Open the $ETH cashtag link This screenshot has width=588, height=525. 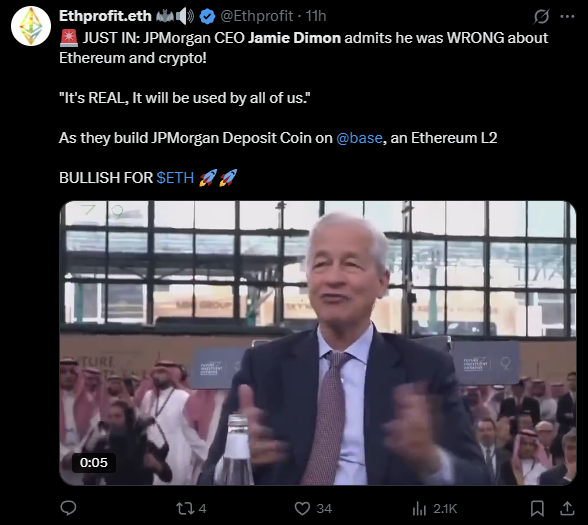pyautogui.click(x=175, y=178)
